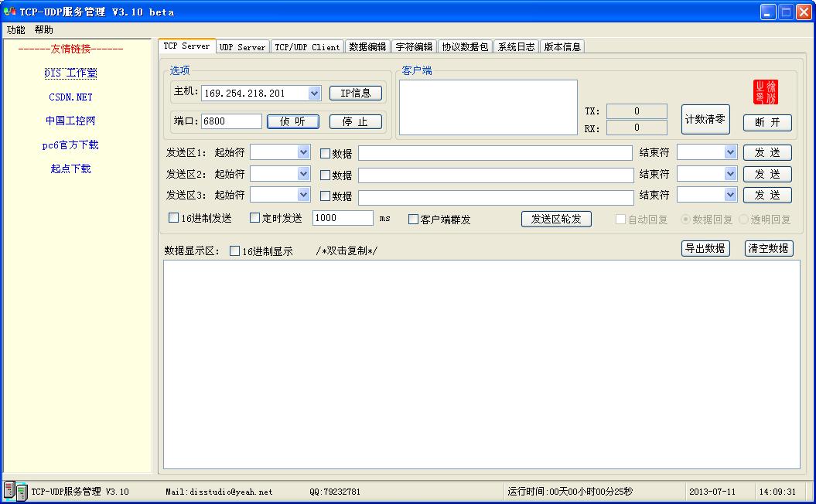Viewport: 816px width, 504px height.
Task: Click the 导出数据 button
Action: 705,248
